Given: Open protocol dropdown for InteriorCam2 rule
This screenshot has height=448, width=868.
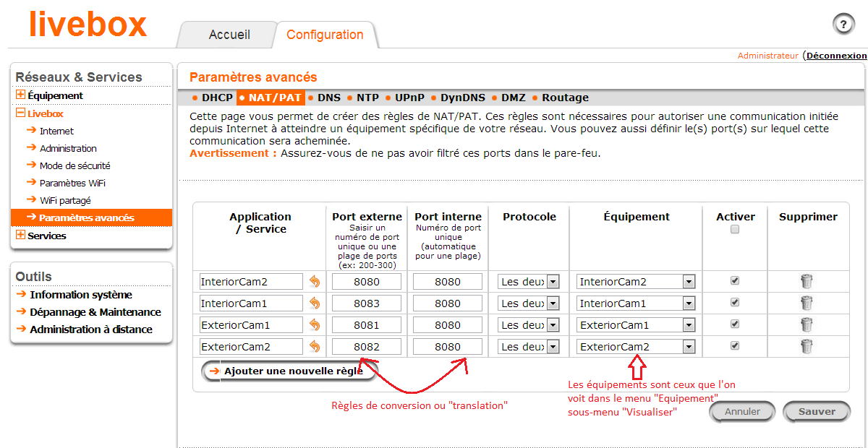Looking at the screenshot, I should coord(553,282).
